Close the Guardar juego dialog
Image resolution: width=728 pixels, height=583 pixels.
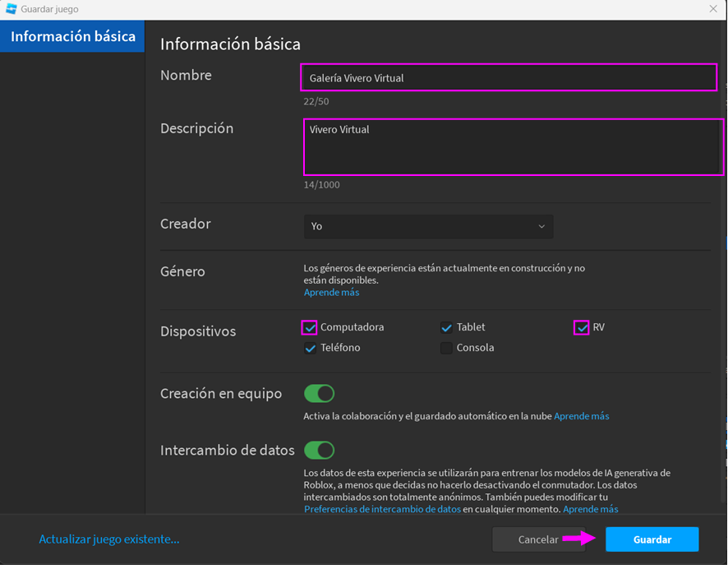pos(713,9)
